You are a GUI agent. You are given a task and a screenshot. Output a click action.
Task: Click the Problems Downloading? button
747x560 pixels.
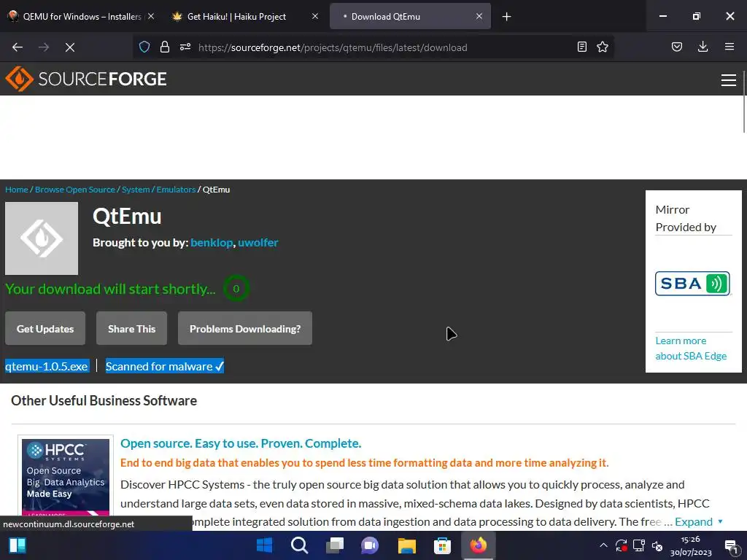coord(245,329)
